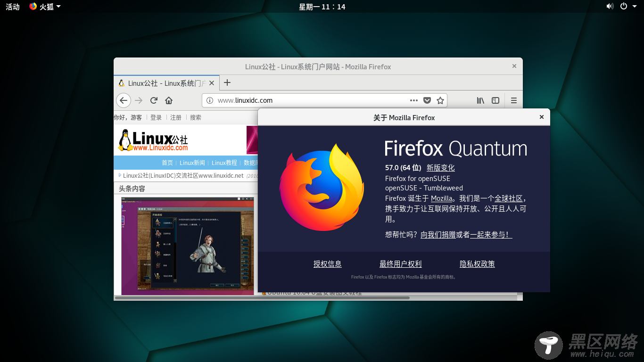Save the page to Pocket
Screen dimensions: 644x362
click(x=427, y=100)
